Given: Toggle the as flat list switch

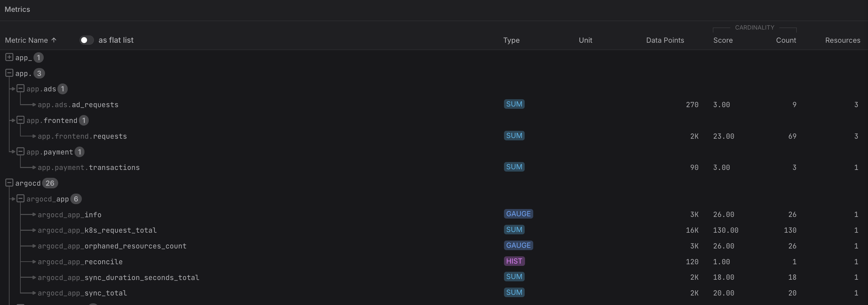Looking at the screenshot, I should point(86,40).
